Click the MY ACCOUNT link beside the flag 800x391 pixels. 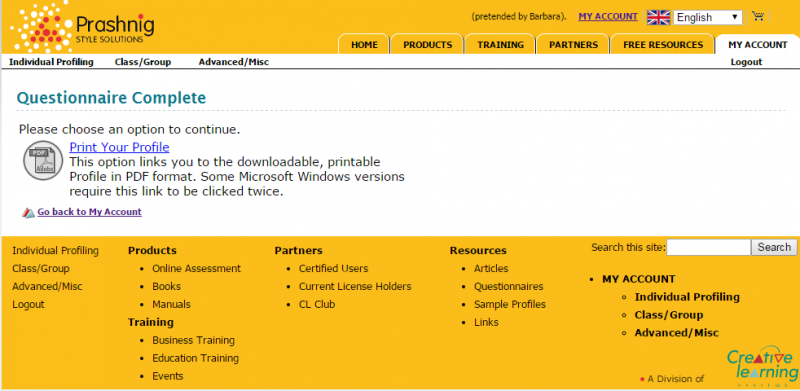pyautogui.click(x=608, y=16)
